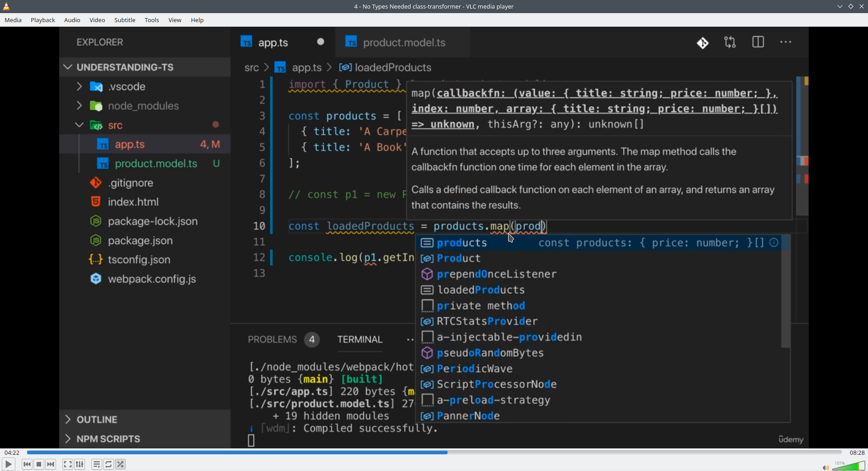Open editor More Actions ellipsis menu
This screenshot has height=471, width=868.
[x=786, y=42]
